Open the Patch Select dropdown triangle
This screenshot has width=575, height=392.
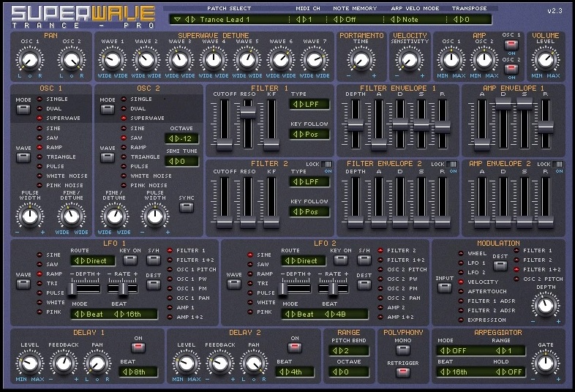[178, 20]
